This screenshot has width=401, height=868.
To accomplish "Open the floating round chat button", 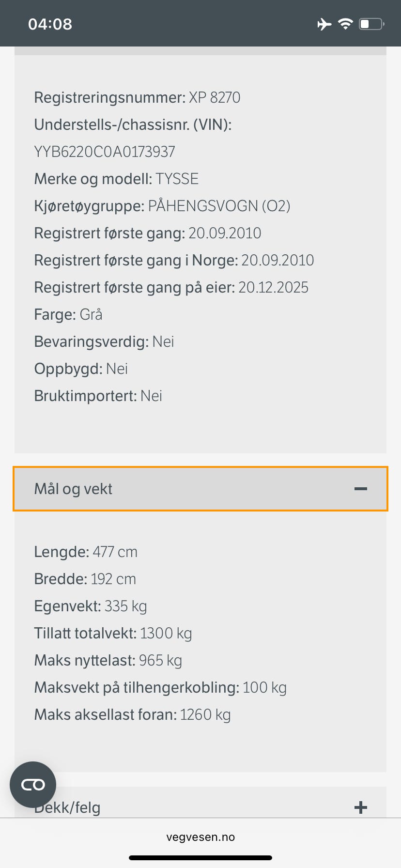I will 33,785.
